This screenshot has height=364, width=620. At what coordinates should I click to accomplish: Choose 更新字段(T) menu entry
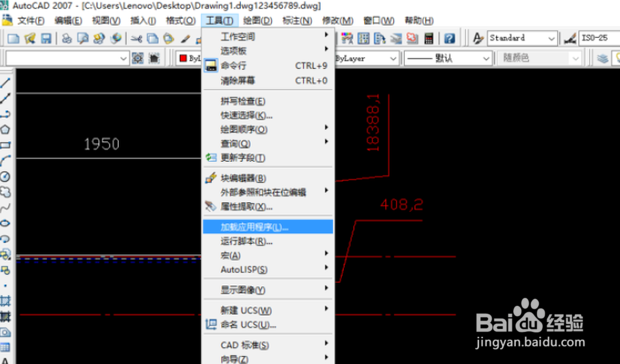click(268, 158)
